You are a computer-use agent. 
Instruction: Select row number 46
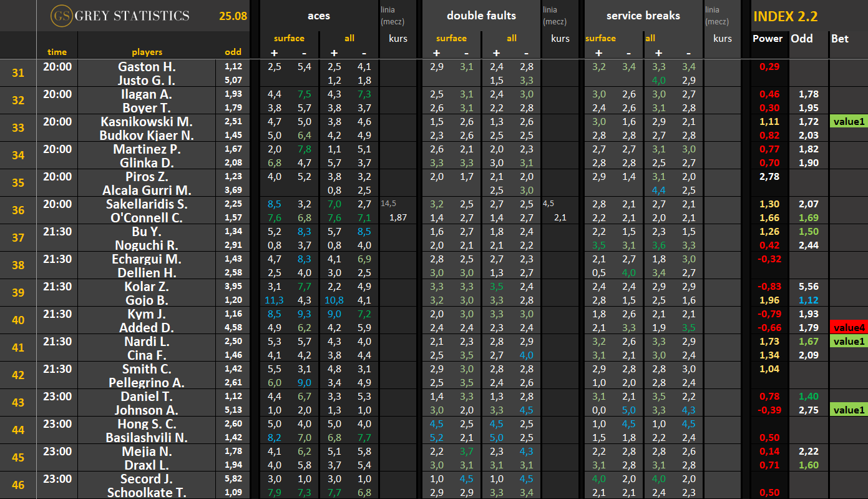coord(18,485)
